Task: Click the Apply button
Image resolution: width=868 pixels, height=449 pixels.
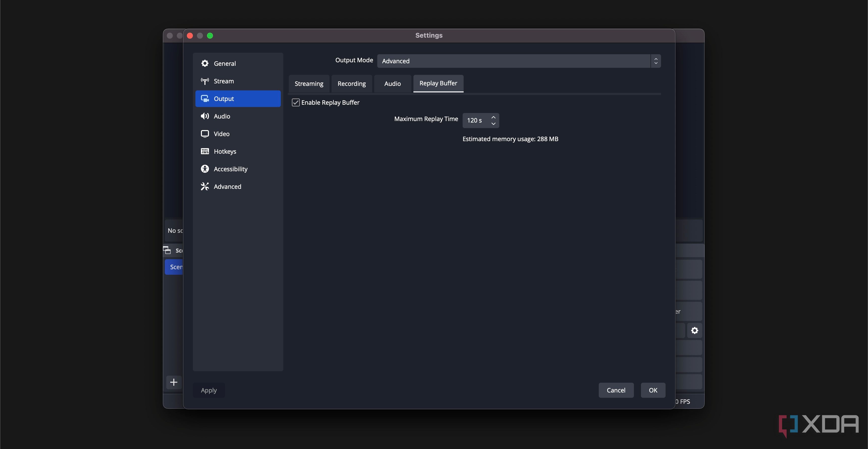Action: point(208,390)
